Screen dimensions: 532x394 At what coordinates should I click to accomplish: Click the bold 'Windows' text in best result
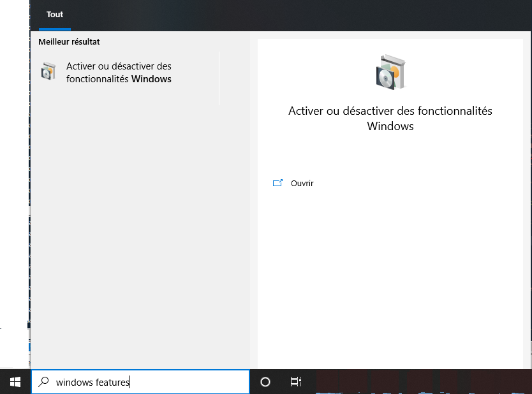coord(151,79)
